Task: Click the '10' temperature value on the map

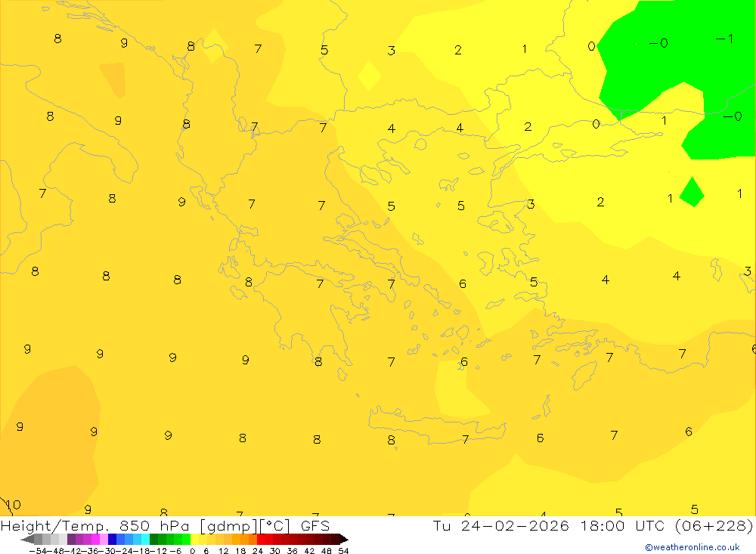Action: [13, 505]
